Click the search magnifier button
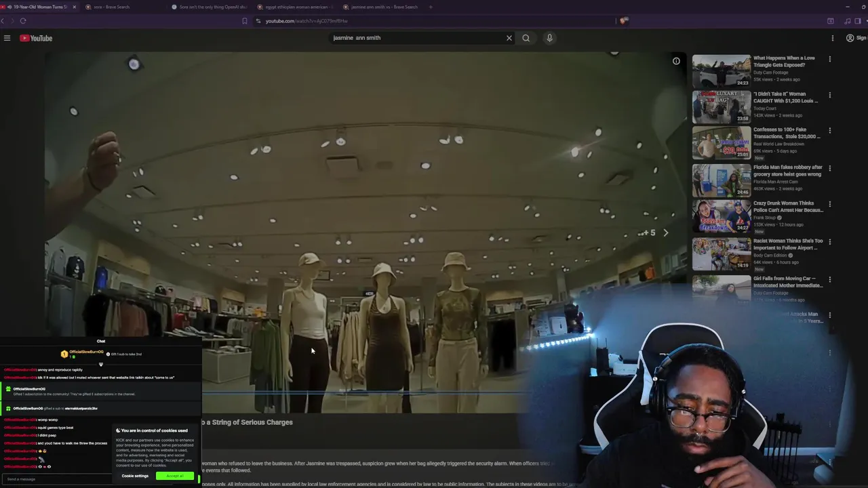Screen dimensions: 868x488 526,38
